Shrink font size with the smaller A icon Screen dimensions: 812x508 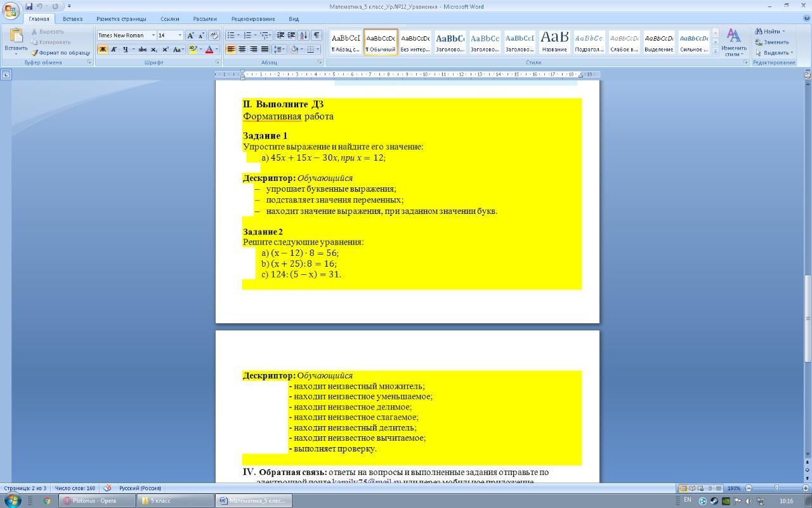201,36
